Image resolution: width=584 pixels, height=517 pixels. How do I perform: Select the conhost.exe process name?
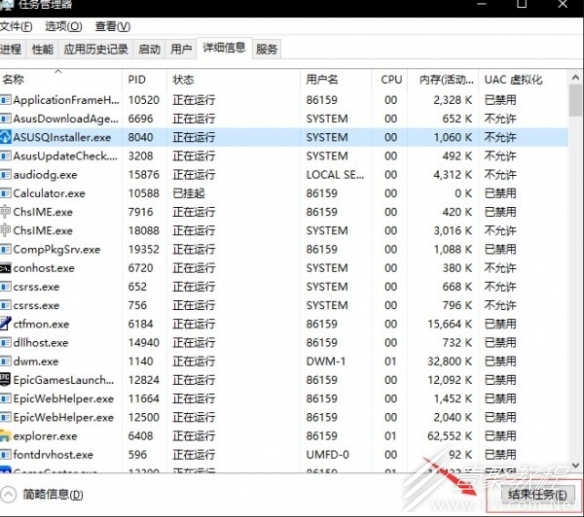point(44,268)
